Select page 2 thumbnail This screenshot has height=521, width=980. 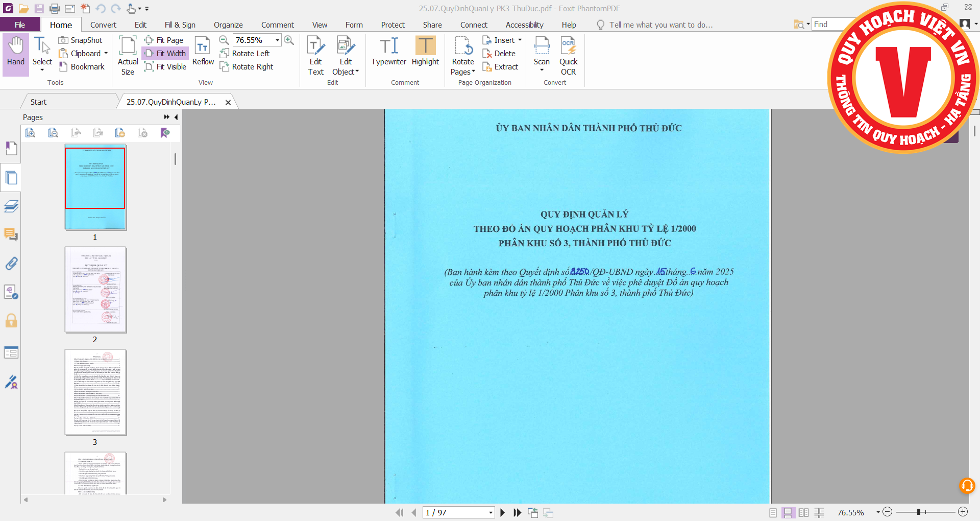pos(95,290)
